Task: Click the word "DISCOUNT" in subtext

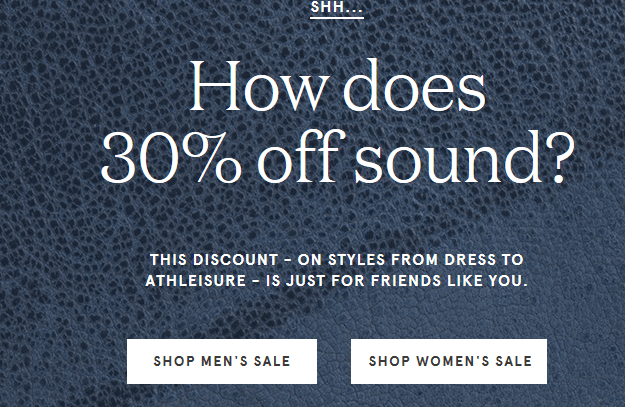Action: click(x=236, y=260)
